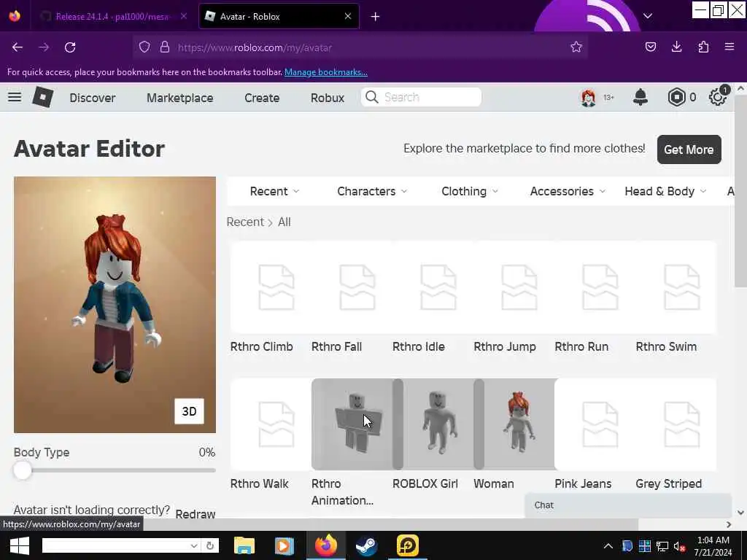Click the media player taskbar icon

285,545
